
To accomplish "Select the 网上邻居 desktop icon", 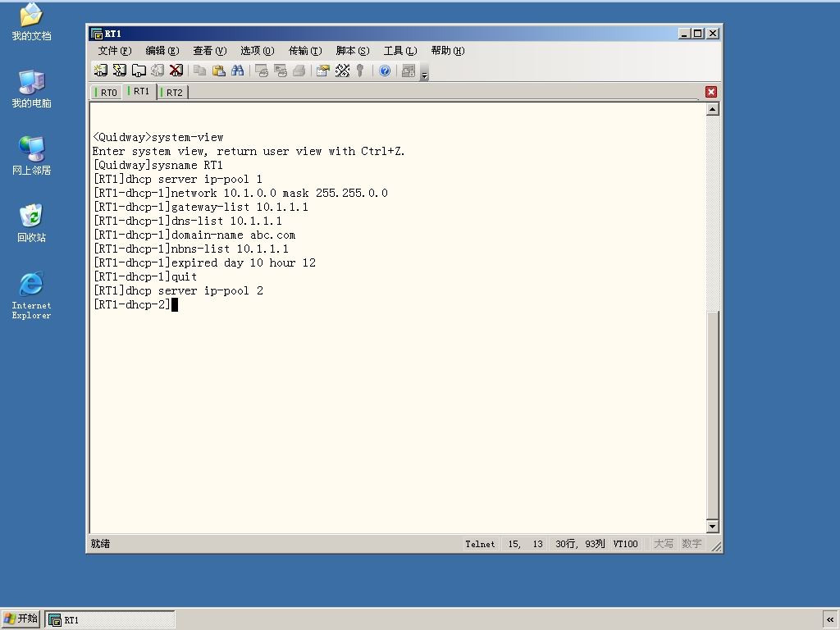I will [31, 156].
